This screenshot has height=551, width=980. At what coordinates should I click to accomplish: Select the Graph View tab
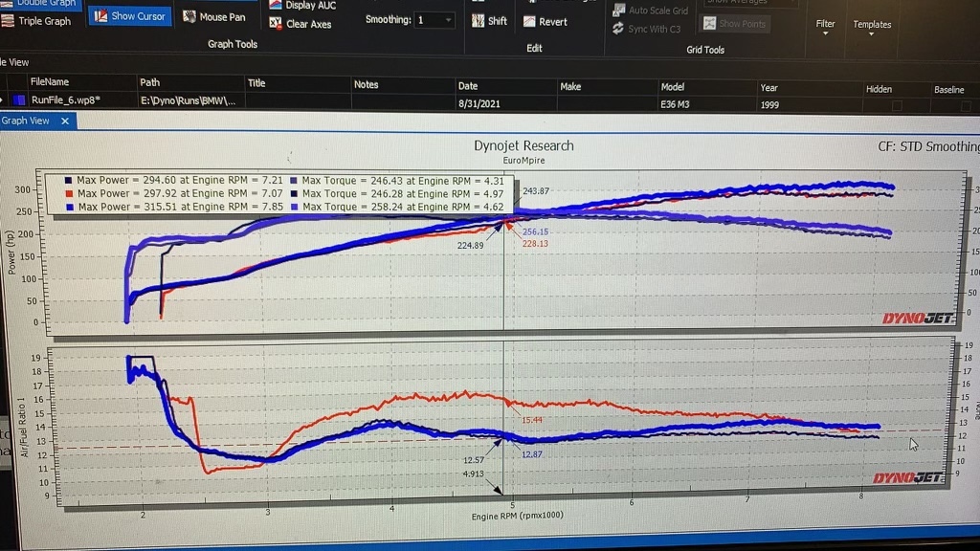pyautogui.click(x=26, y=121)
